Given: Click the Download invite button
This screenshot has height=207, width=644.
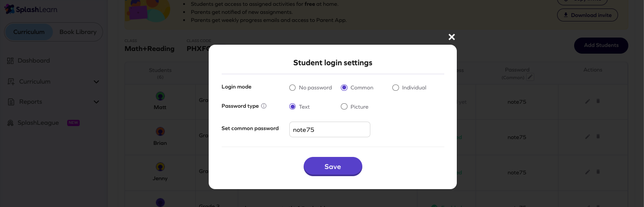Looking at the screenshot, I should click(588, 15).
